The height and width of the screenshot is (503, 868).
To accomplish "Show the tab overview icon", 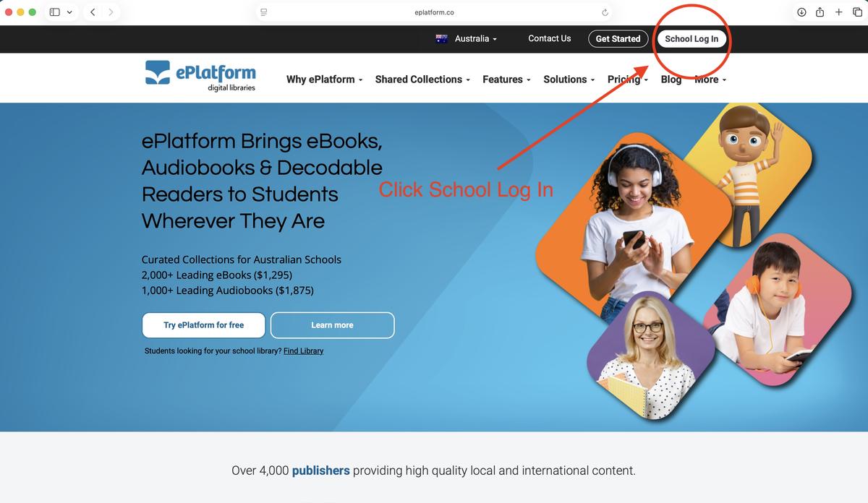I will [857, 12].
